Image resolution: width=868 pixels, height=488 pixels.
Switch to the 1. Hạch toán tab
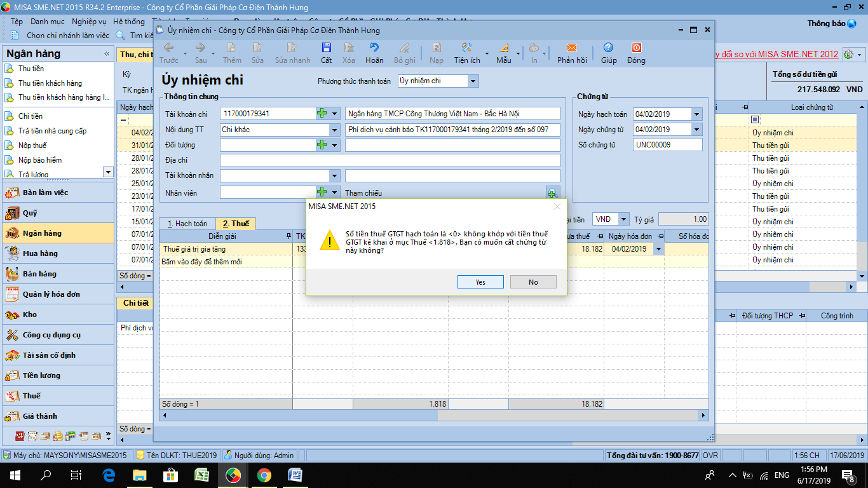tap(187, 224)
